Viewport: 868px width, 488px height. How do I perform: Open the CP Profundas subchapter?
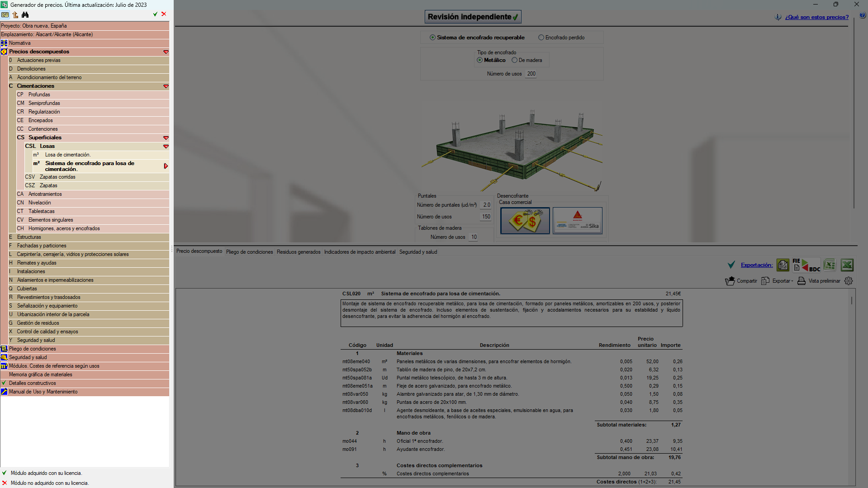[93, 95]
